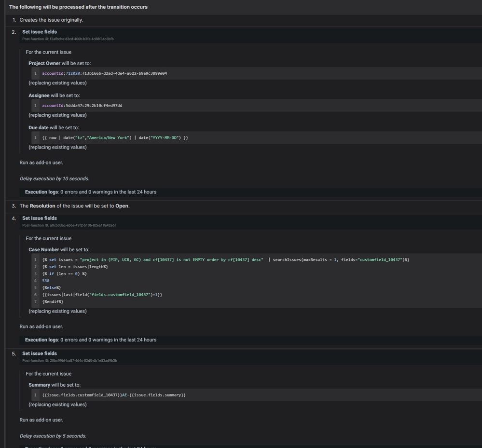
Task: Click 'Run as add-on user.' in step 4
Action: [x=41, y=326]
